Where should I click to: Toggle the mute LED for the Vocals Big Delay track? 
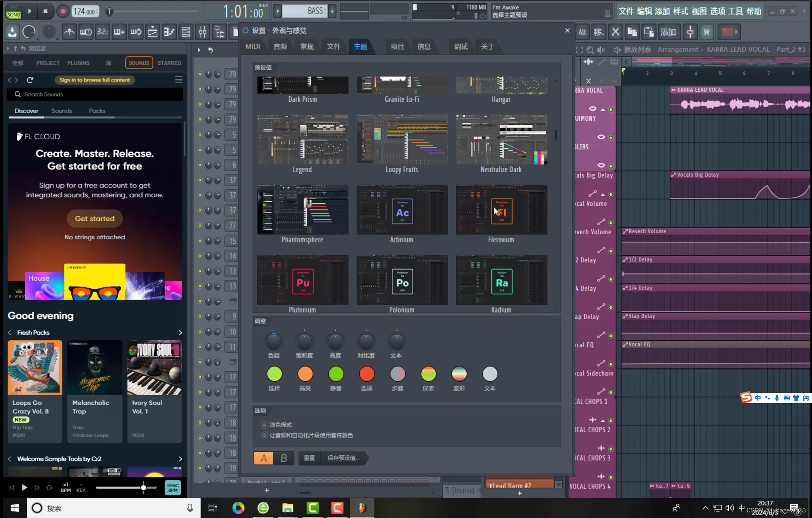point(611,195)
